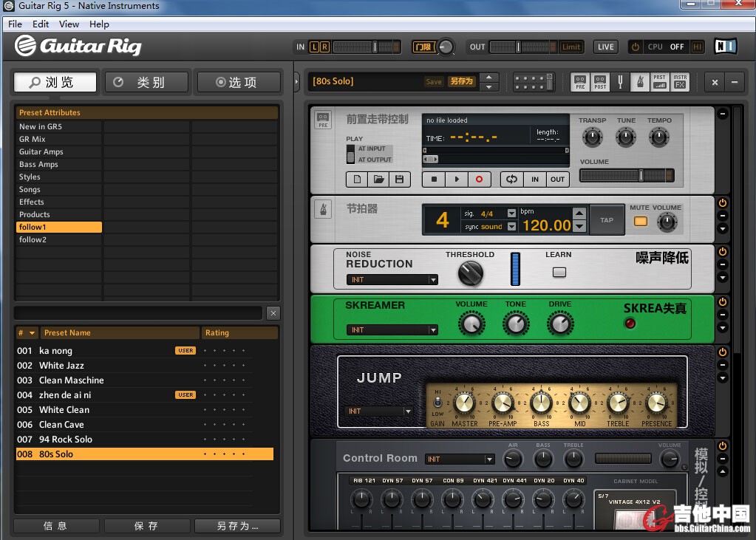Click the 信息 button at the bottom
This screenshot has width=756, height=540.
[x=56, y=526]
